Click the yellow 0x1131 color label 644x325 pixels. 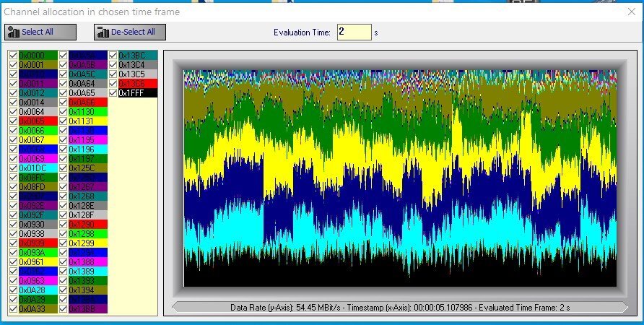click(x=87, y=121)
